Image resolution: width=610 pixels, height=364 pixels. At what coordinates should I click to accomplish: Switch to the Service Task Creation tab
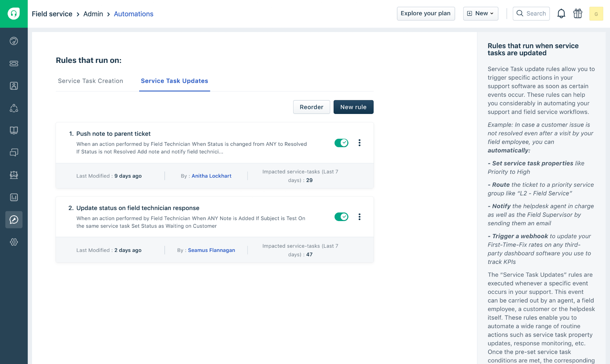click(x=90, y=81)
